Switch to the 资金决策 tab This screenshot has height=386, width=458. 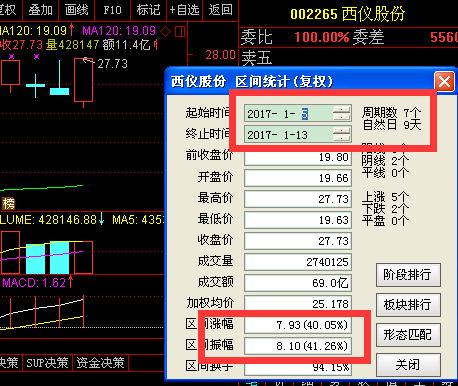pos(100,363)
